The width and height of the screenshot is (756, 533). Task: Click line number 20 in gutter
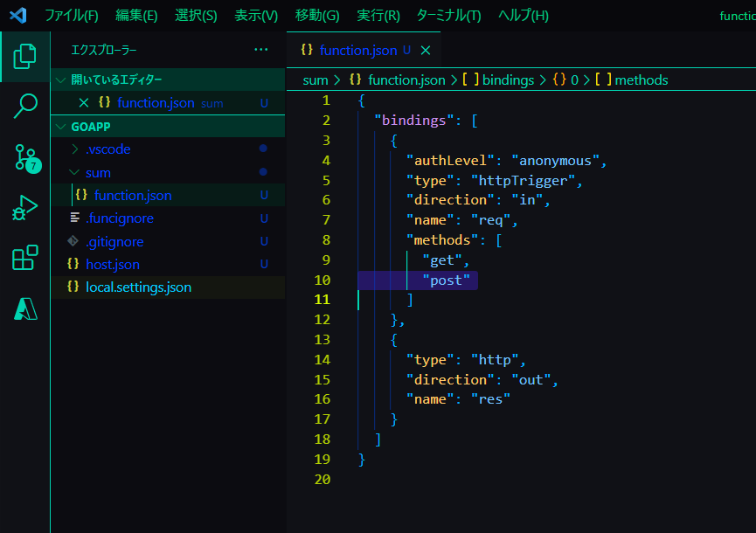click(323, 480)
